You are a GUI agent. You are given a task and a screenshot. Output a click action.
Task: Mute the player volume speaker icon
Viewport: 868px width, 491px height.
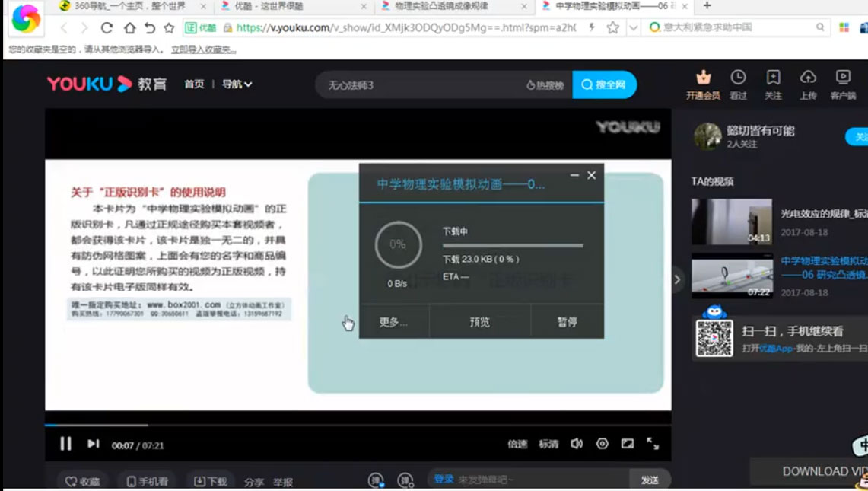[576, 443]
